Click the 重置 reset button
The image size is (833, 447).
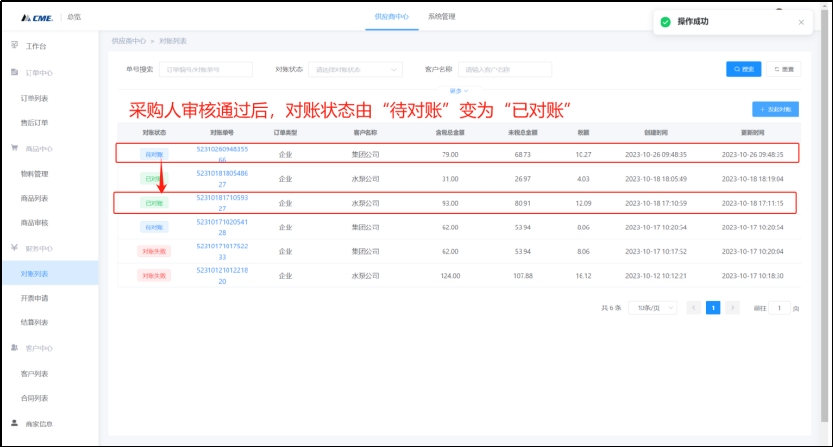point(785,69)
